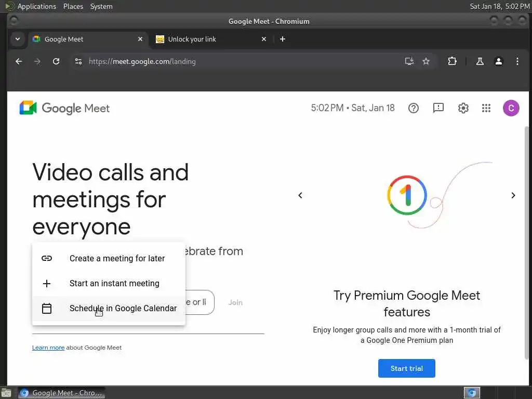This screenshot has height=399, width=532.
Task: Click the clock in the top panel
Action: click(499, 6)
